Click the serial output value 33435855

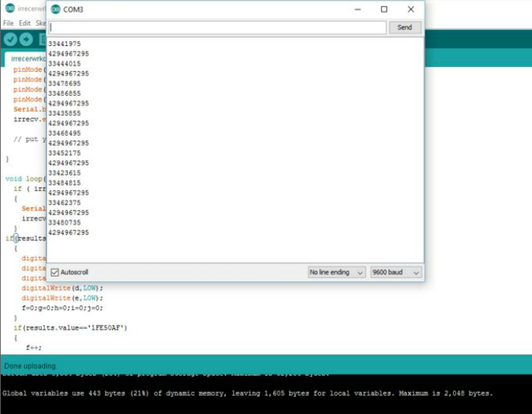(x=65, y=113)
